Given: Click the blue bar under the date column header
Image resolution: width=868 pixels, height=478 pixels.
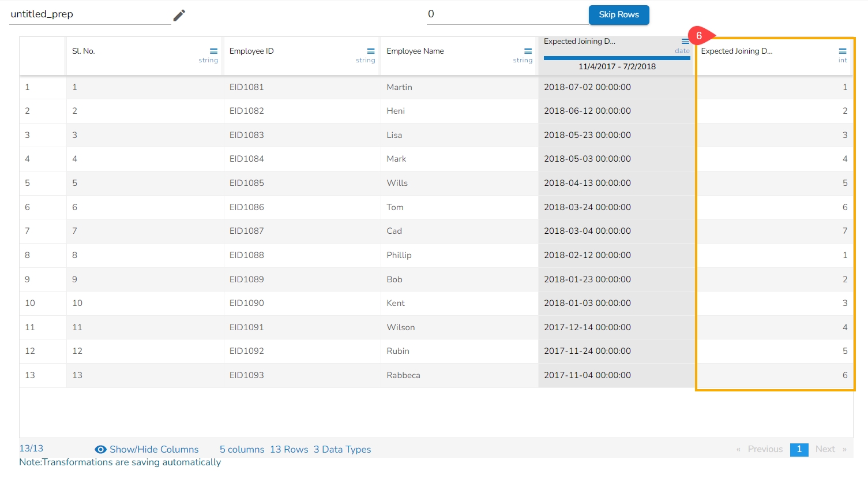Looking at the screenshot, I should (x=617, y=58).
